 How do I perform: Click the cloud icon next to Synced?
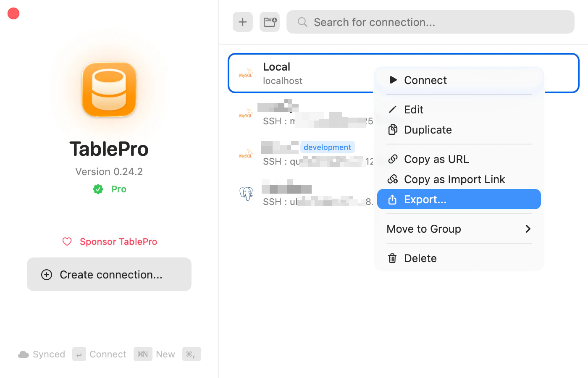(x=24, y=354)
